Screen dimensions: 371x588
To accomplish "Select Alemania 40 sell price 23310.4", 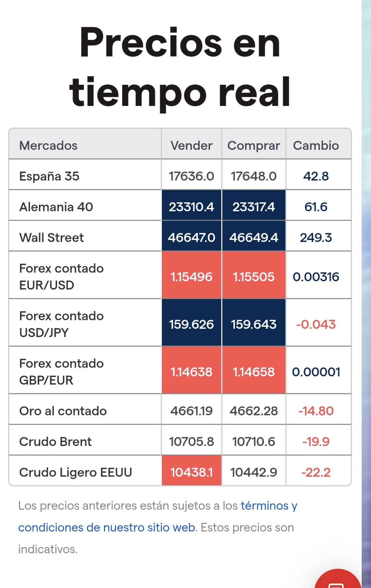I will coord(191,207).
